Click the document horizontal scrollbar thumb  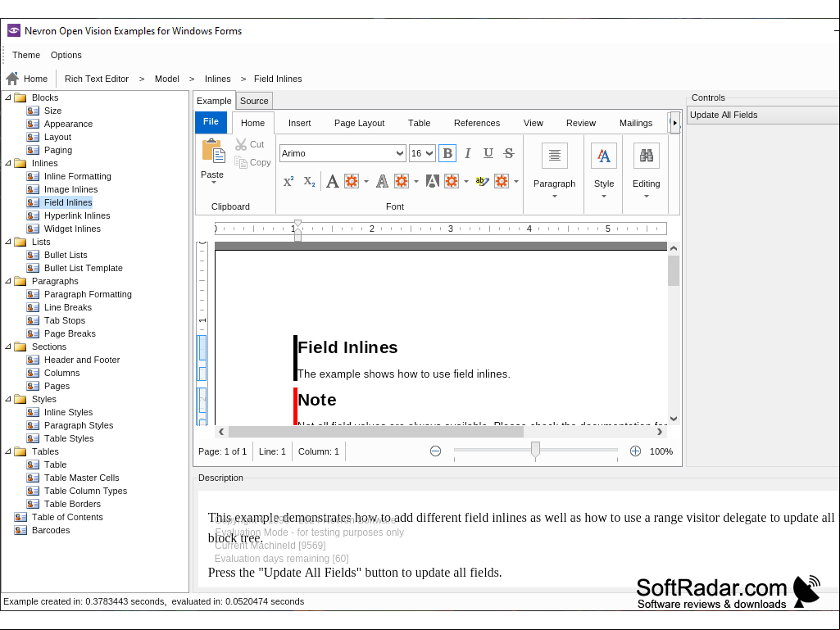point(376,432)
